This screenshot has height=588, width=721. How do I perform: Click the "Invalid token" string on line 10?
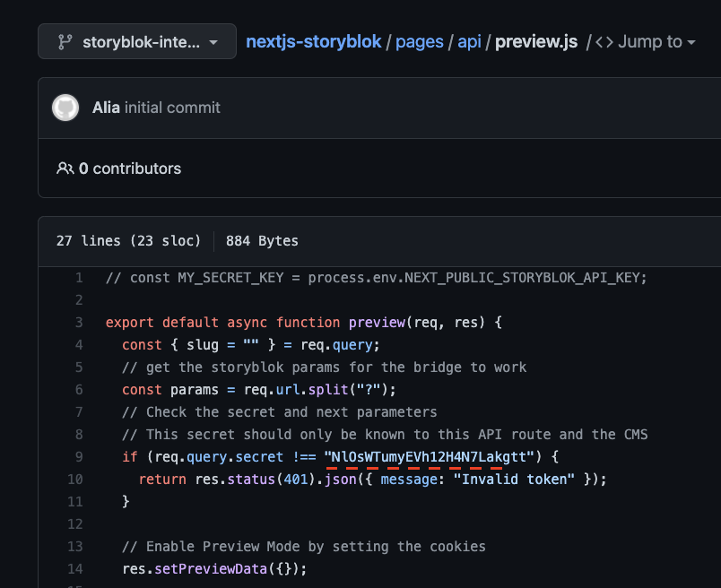(514, 479)
